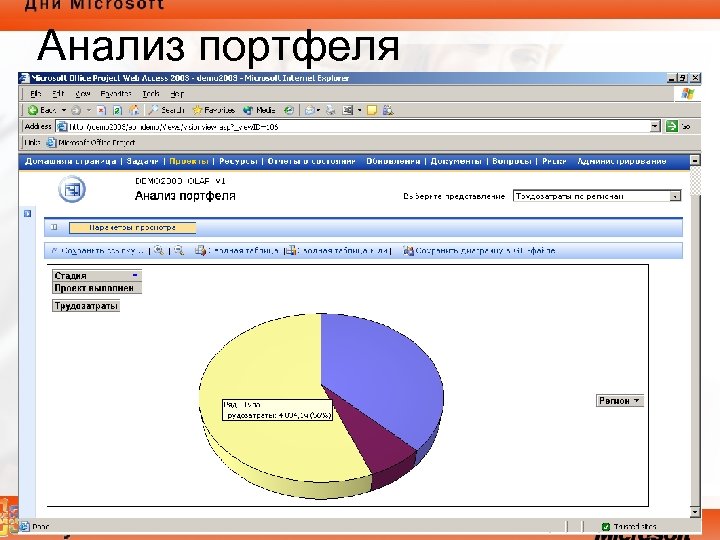Click the yellow pie chart slice
Screen dimensions: 720x540
[x=266, y=367]
